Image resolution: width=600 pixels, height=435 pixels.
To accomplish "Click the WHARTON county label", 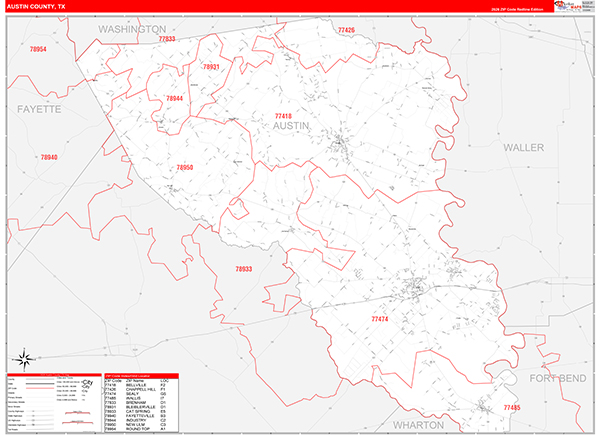I will coord(419,425).
